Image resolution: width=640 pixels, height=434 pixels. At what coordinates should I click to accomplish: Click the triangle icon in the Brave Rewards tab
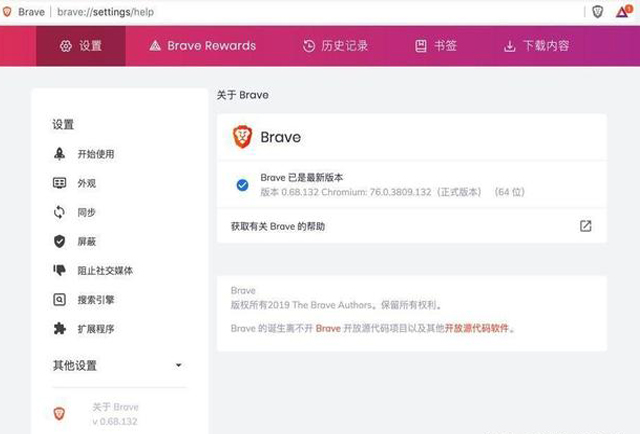pos(155,46)
